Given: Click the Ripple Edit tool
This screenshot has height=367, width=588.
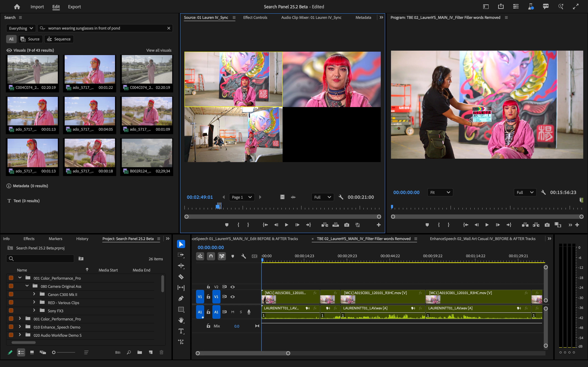Looking at the screenshot, I should pyautogui.click(x=181, y=266).
